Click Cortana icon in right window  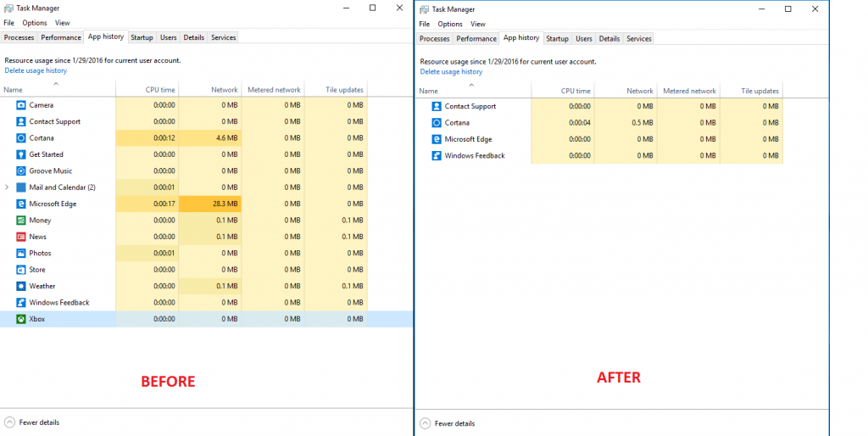click(437, 122)
